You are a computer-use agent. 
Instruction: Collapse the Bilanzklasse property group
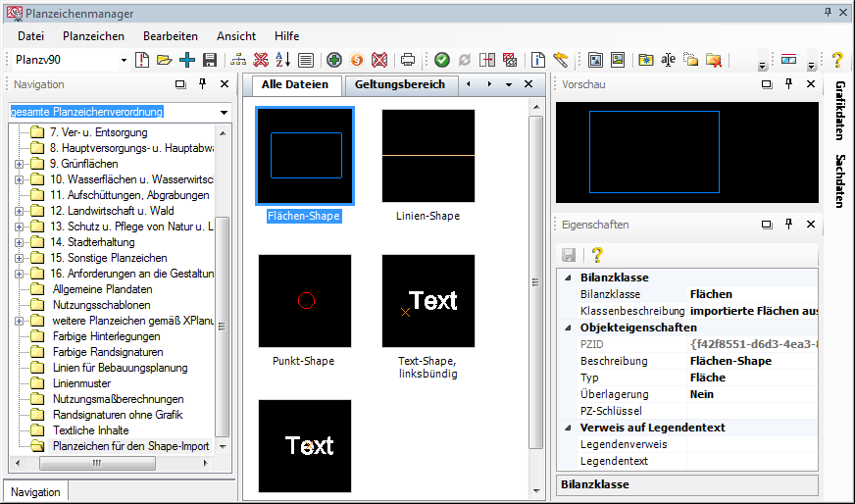tap(569, 277)
